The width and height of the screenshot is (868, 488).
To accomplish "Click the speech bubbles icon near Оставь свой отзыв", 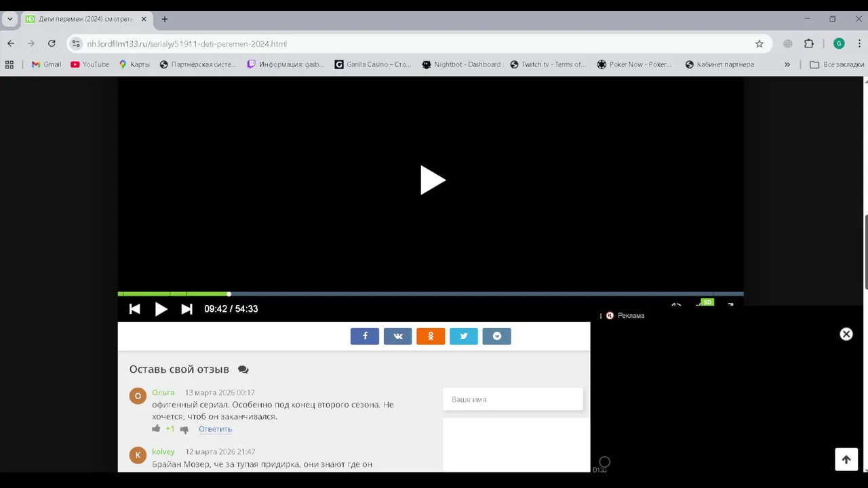I will [x=243, y=369].
